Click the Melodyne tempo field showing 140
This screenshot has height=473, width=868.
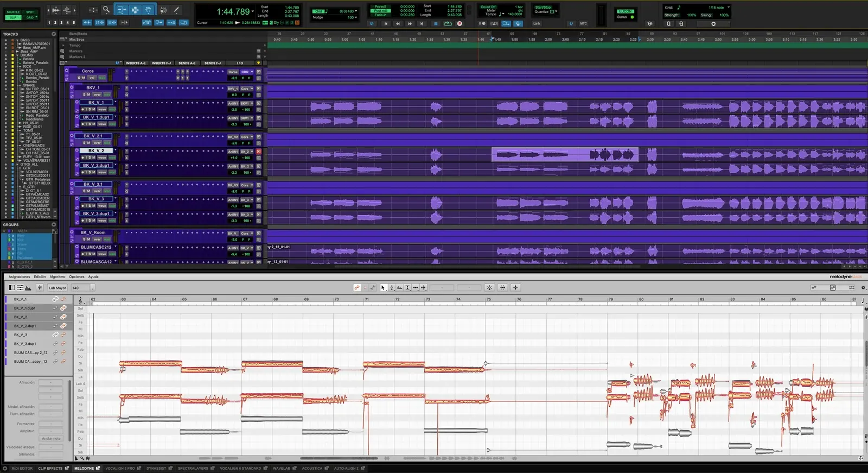[80, 288]
